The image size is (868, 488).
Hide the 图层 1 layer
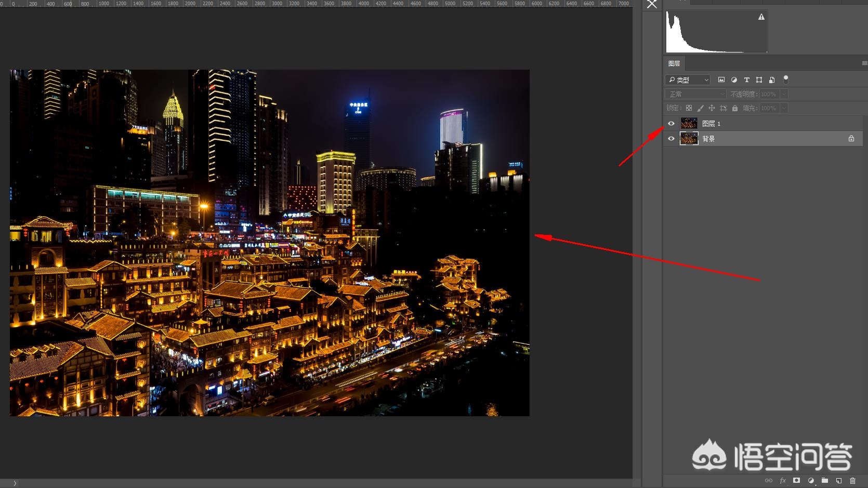pyautogui.click(x=671, y=123)
